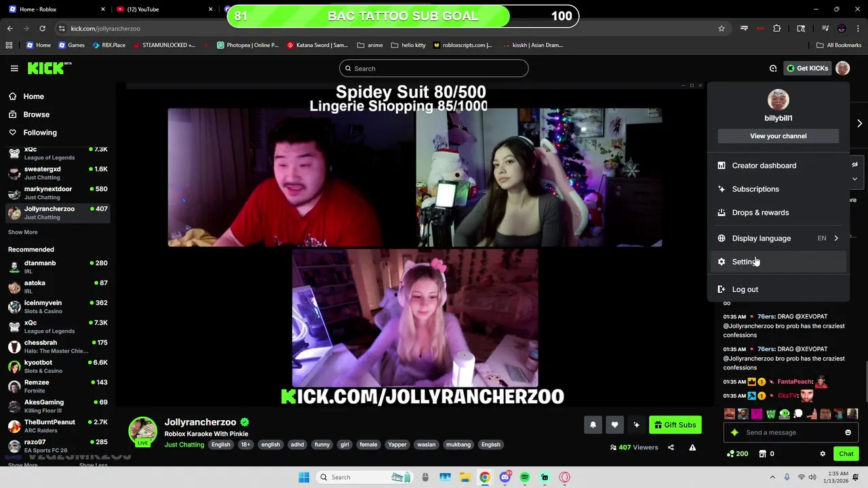868x488 pixels.
Task: Open Settings from the profile menu
Action: click(778, 262)
